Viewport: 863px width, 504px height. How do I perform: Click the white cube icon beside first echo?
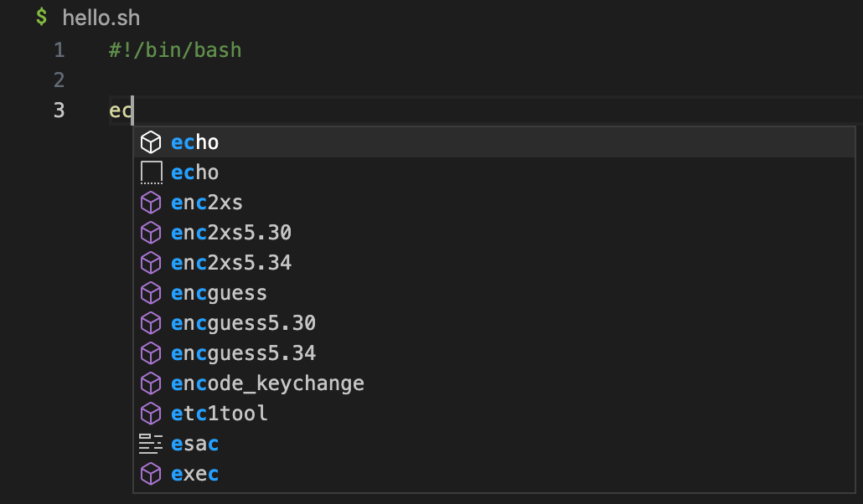(150, 142)
